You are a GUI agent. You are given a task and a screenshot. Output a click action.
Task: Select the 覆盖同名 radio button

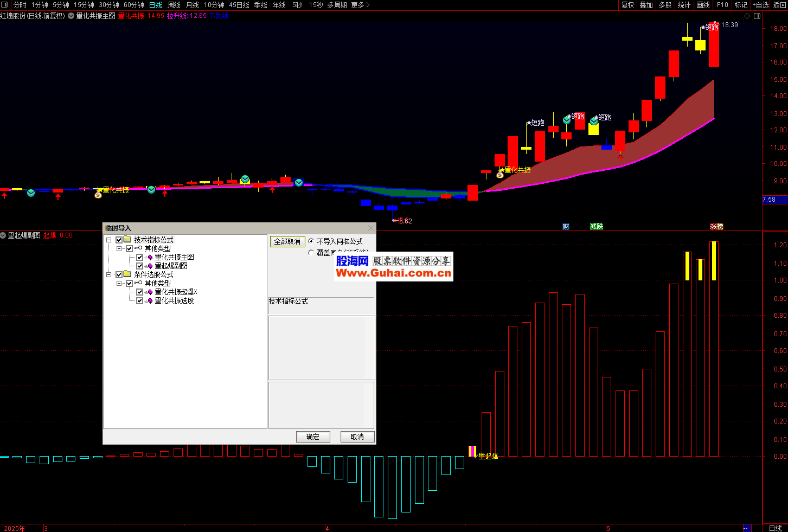311,252
